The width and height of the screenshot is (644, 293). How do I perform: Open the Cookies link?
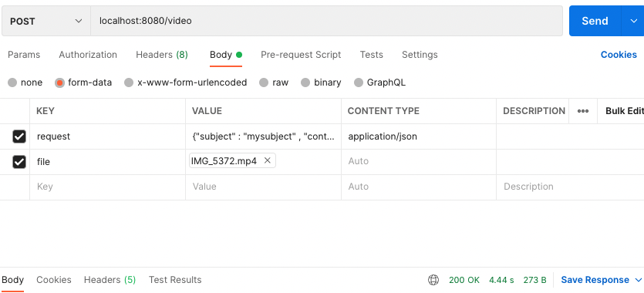pyautogui.click(x=619, y=55)
